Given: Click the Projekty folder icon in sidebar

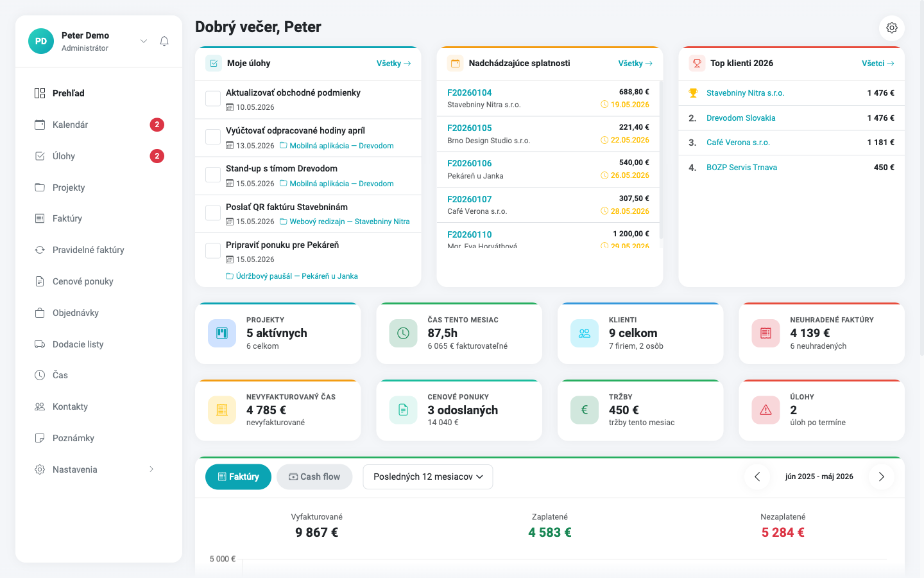Looking at the screenshot, I should 40,188.
